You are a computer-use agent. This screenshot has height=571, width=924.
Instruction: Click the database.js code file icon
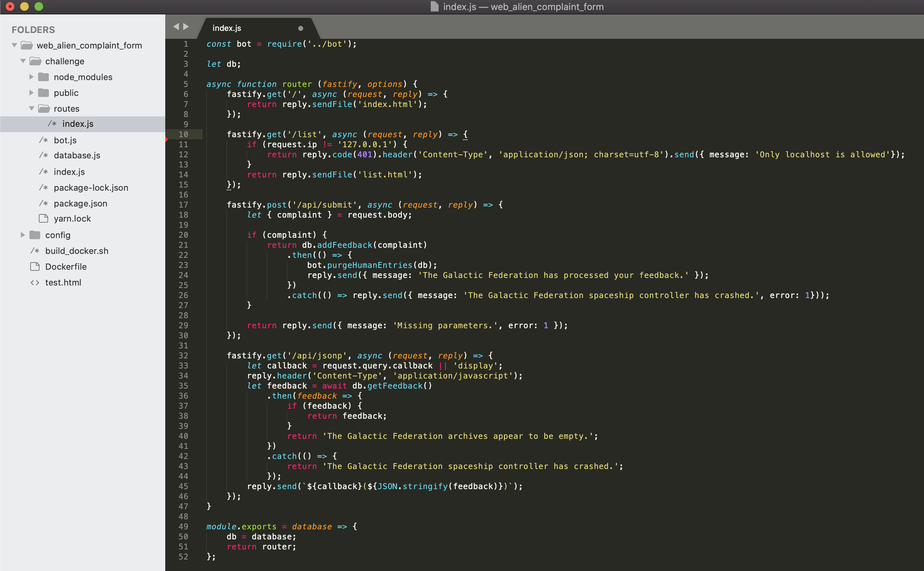point(44,155)
